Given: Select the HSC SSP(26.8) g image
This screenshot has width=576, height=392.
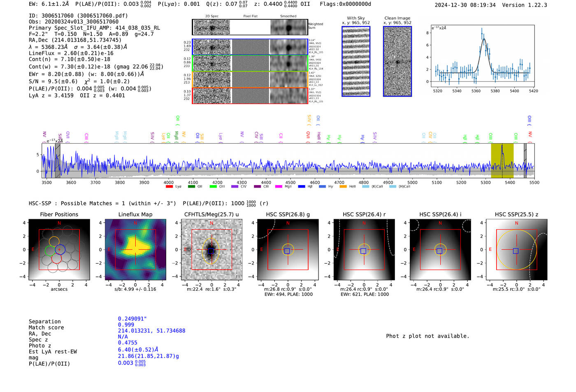Looking at the screenshot, I should [x=288, y=249].
